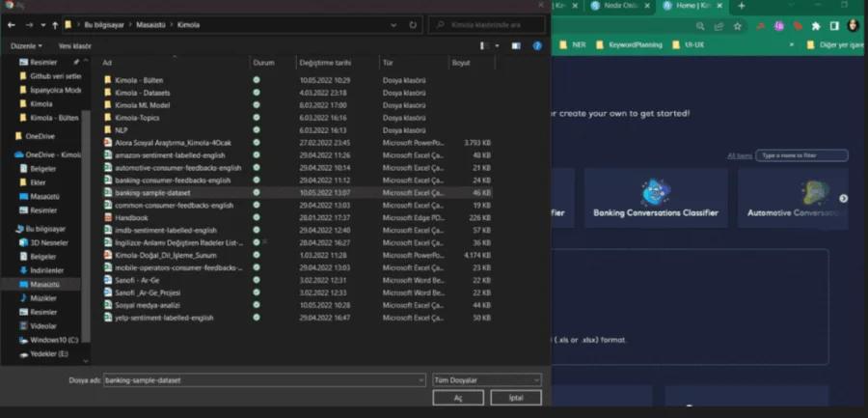The width and height of the screenshot is (868, 418).
Task: Click the Kimola folder search box
Action: tap(487, 25)
